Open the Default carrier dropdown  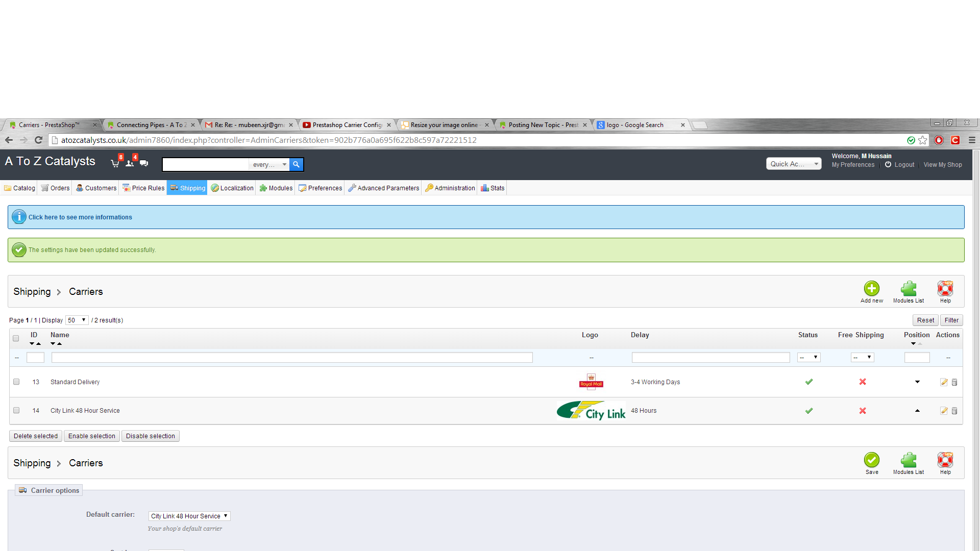click(x=189, y=516)
